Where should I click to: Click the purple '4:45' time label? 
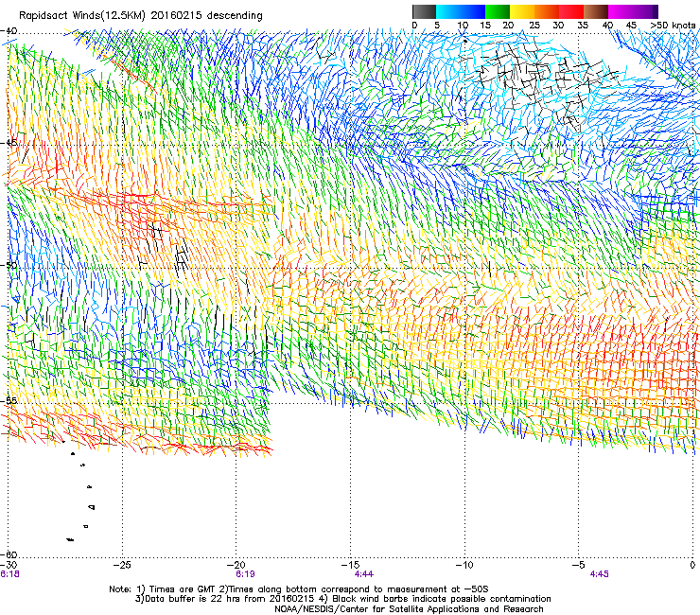pos(599,574)
